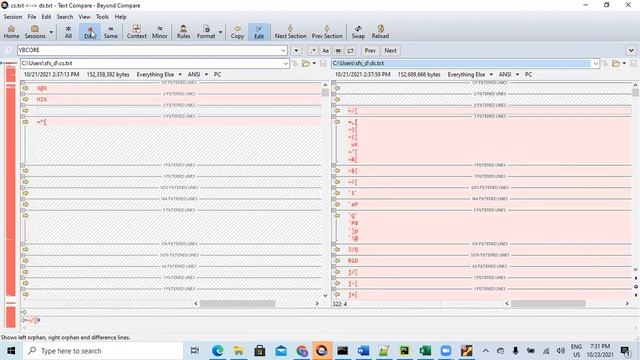Expand the Sessions dropdown arrow
Screen dimensions: 640x360
click(x=51, y=32)
